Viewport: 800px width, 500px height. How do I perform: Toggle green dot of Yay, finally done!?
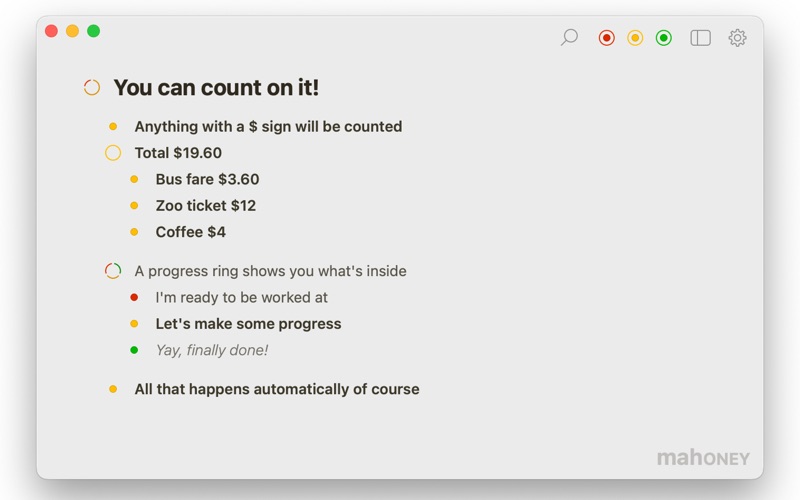coord(134,350)
